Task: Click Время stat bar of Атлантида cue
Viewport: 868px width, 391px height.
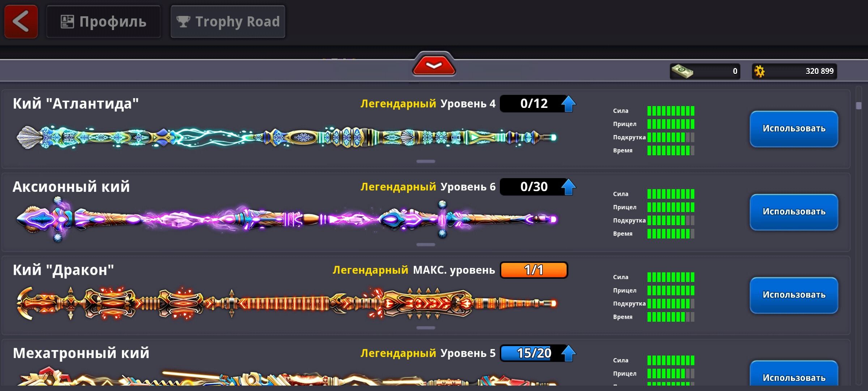Action: (x=671, y=151)
